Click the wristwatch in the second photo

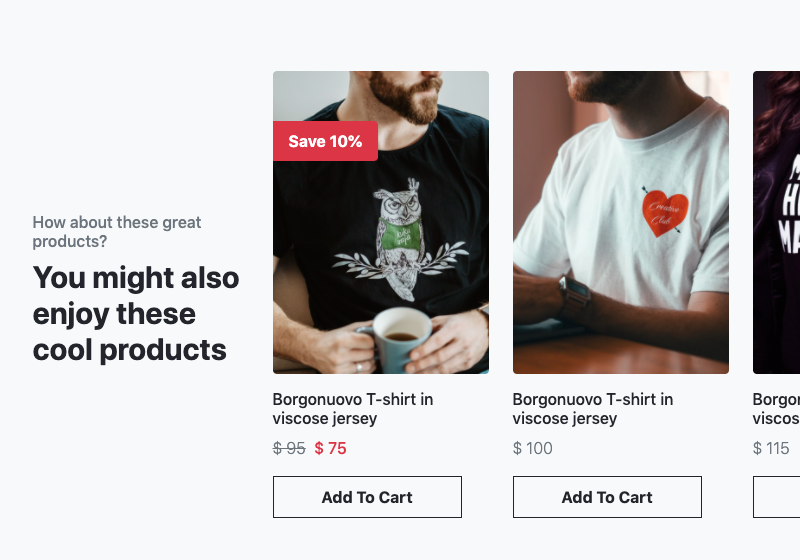click(575, 297)
